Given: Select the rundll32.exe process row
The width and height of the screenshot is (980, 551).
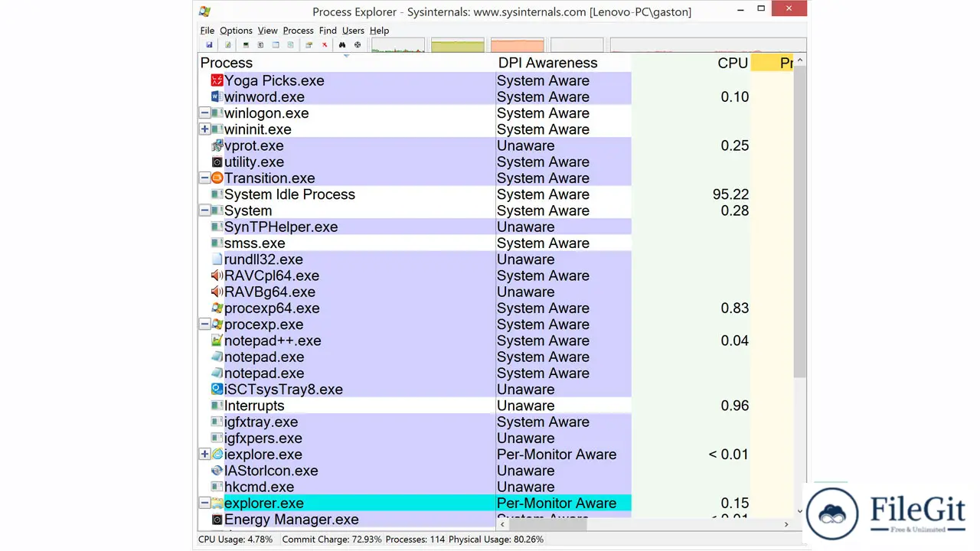Looking at the screenshot, I should point(495,259).
